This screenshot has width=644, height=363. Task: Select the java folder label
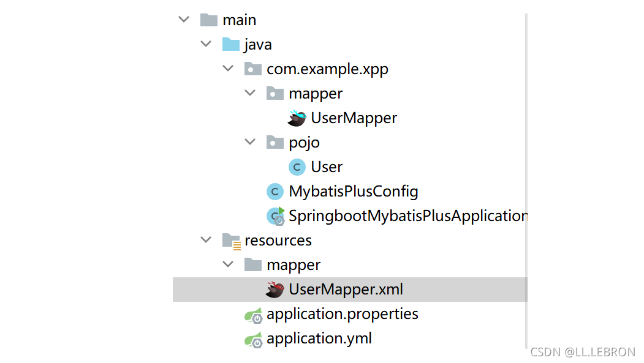click(258, 44)
